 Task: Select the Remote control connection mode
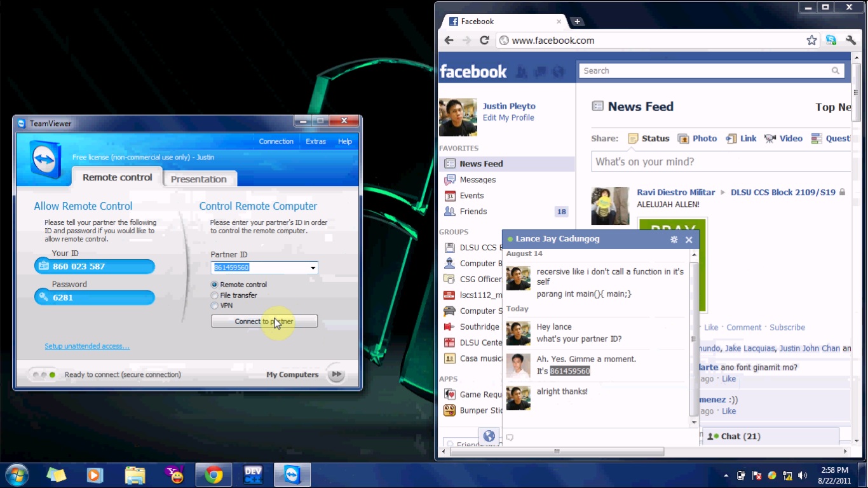click(214, 284)
